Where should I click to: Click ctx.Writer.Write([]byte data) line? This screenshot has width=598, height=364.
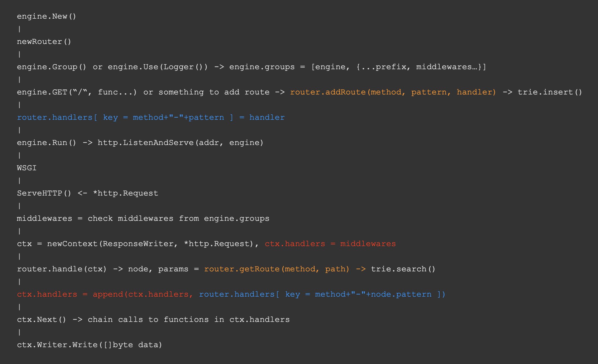tap(89, 345)
